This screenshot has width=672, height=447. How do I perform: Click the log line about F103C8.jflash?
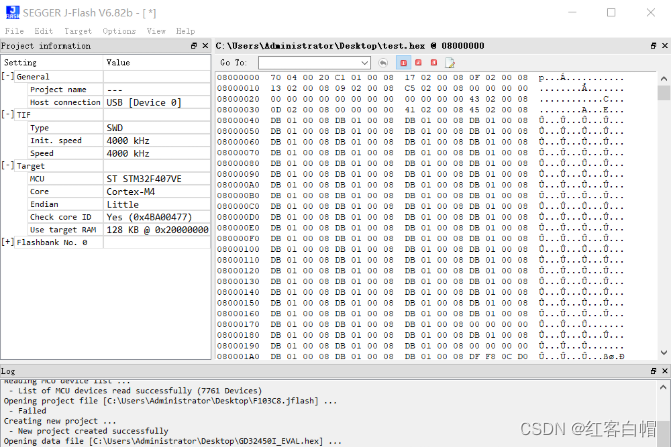(171, 401)
